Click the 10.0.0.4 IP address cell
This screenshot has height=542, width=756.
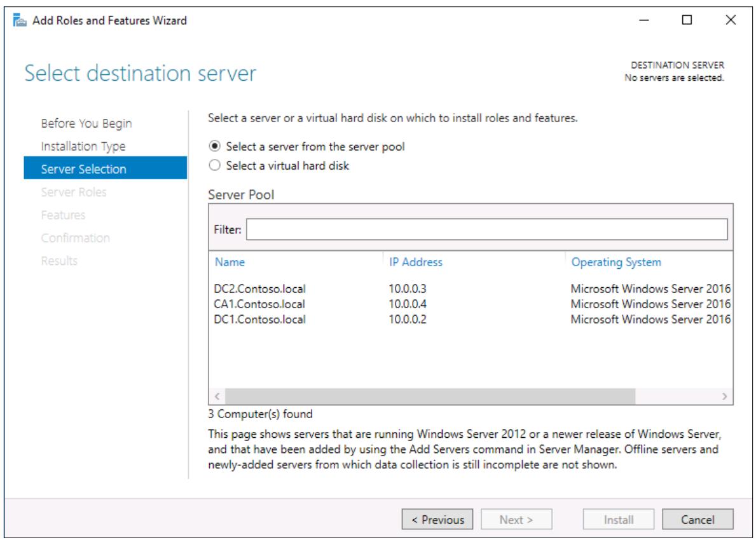coord(408,304)
